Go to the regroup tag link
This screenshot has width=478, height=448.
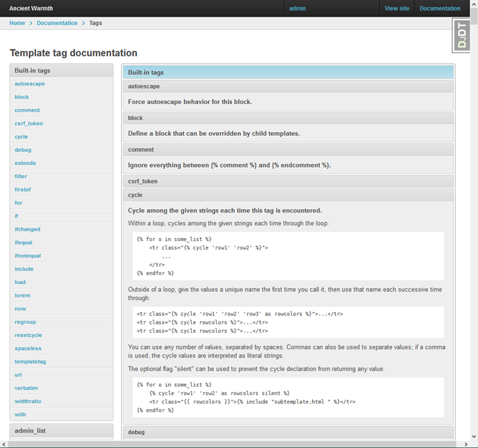pos(26,322)
